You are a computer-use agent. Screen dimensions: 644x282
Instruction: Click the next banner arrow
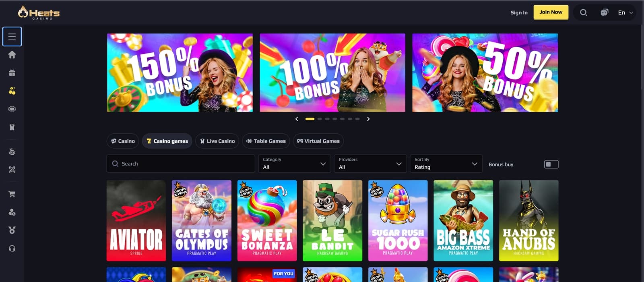(x=368, y=119)
